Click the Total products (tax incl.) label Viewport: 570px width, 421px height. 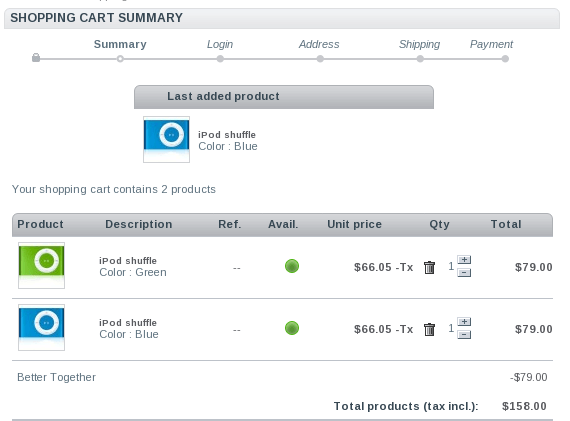(x=406, y=406)
